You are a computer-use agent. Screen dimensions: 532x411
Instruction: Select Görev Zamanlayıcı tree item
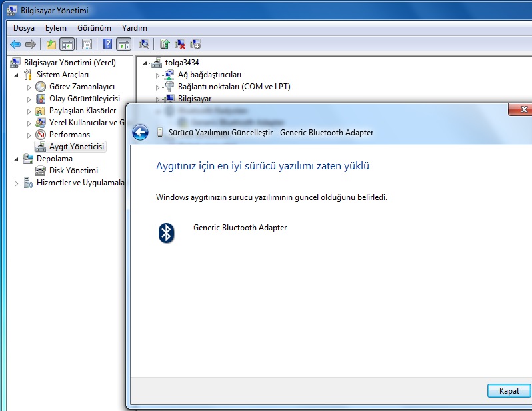[x=82, y=87]
